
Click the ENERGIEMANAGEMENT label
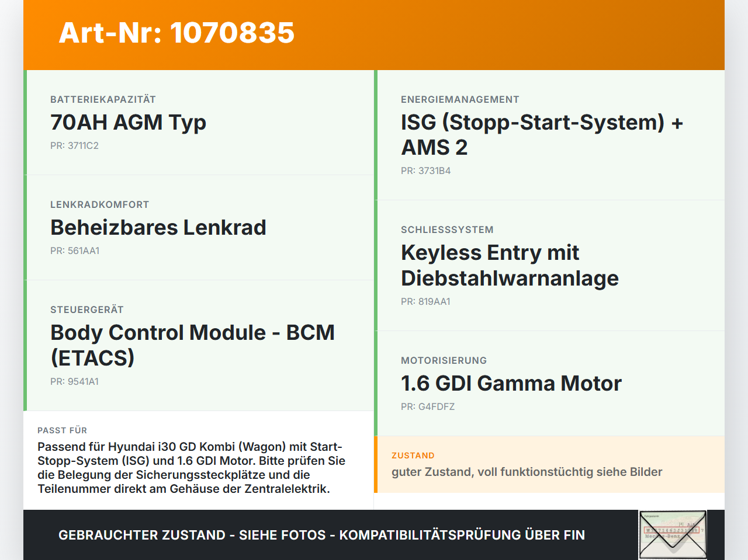coord(460,99)
